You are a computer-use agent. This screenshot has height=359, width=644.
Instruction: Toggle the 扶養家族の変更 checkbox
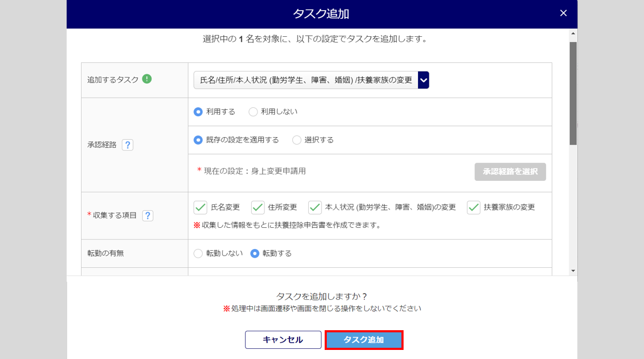[x=474, y=208]
